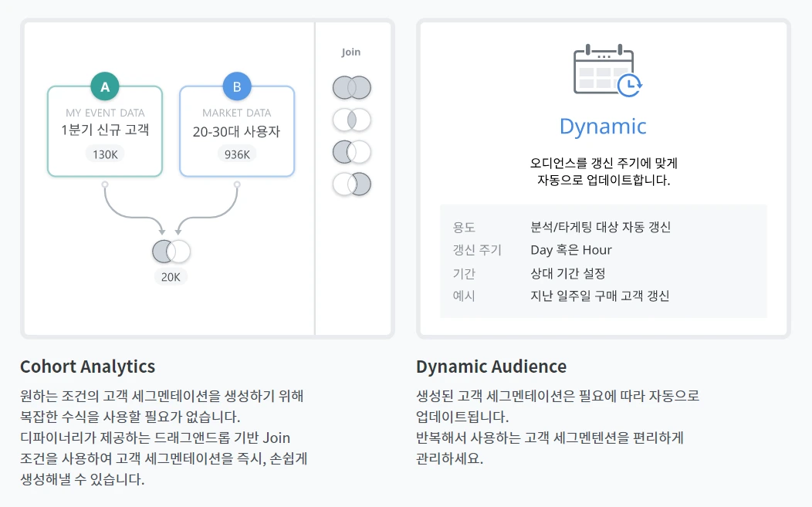
Task: Toggle the MARKET DATA cohort card
Action: tap(237, 131)
